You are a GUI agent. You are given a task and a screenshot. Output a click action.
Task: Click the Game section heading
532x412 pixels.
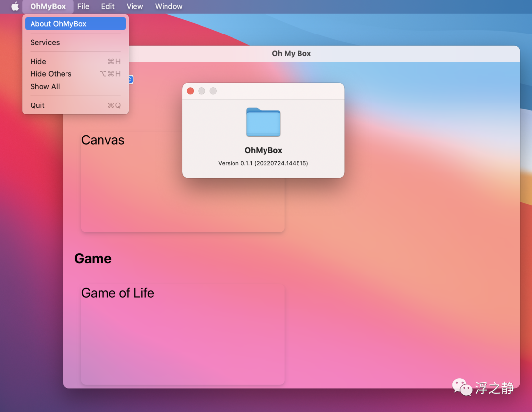click(x=93, y=259)
